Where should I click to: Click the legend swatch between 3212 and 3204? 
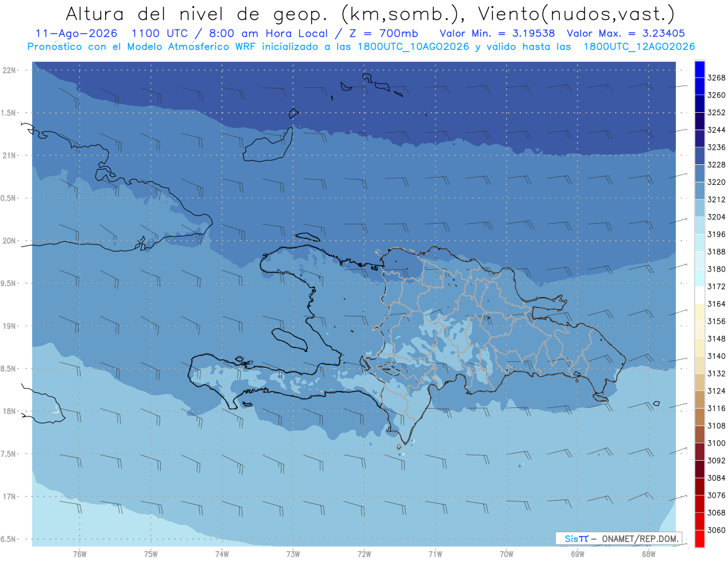[x=699, y=208]
